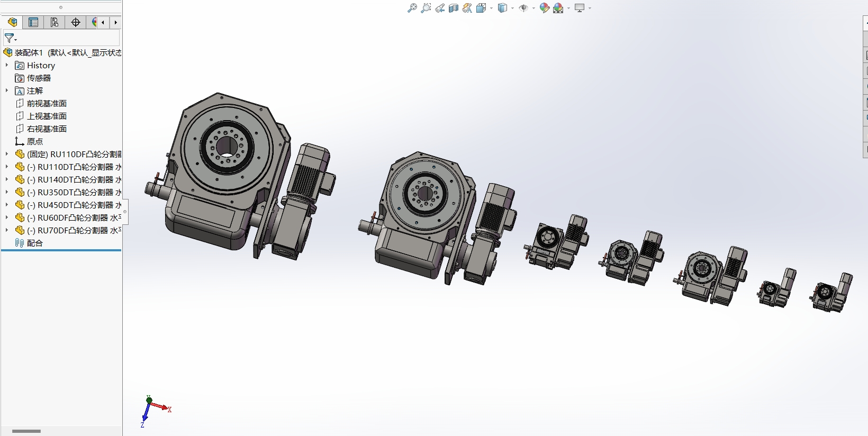Restore the Previous View
This screenshot has height=436, width=868.
(x=439, y=8)
